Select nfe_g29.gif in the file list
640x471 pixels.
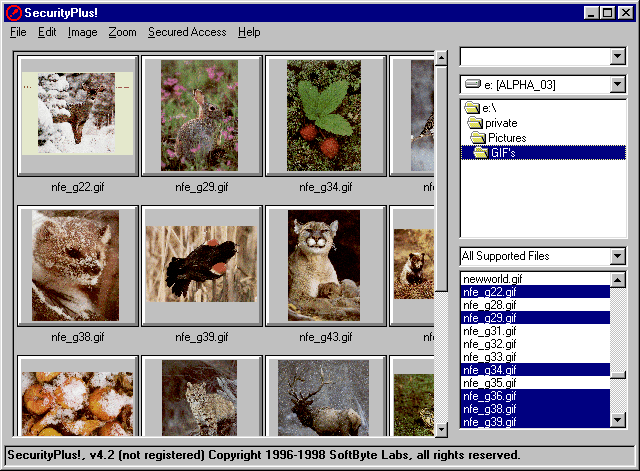coord(536,318)
